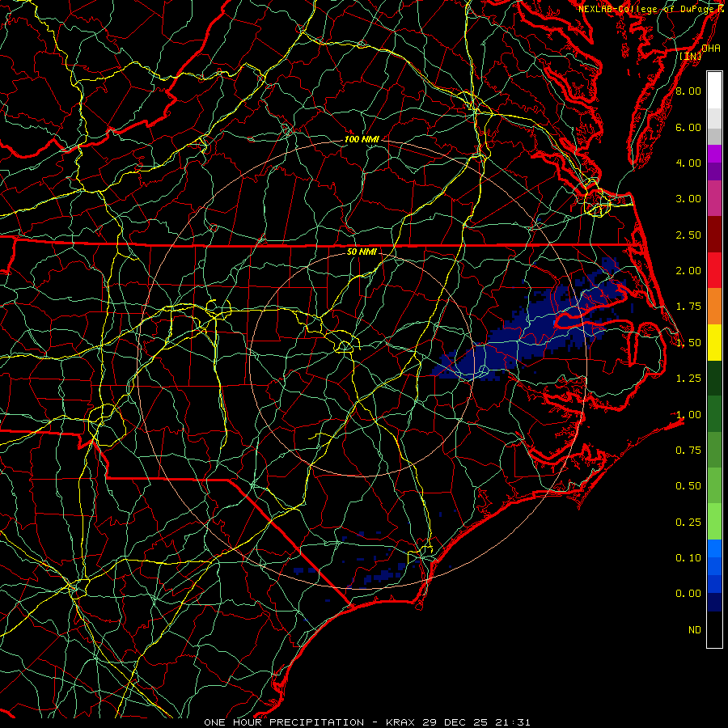728x728 pixels.
Task: Click the lime green 0.25 legend swatch
Action: [714, 522]
